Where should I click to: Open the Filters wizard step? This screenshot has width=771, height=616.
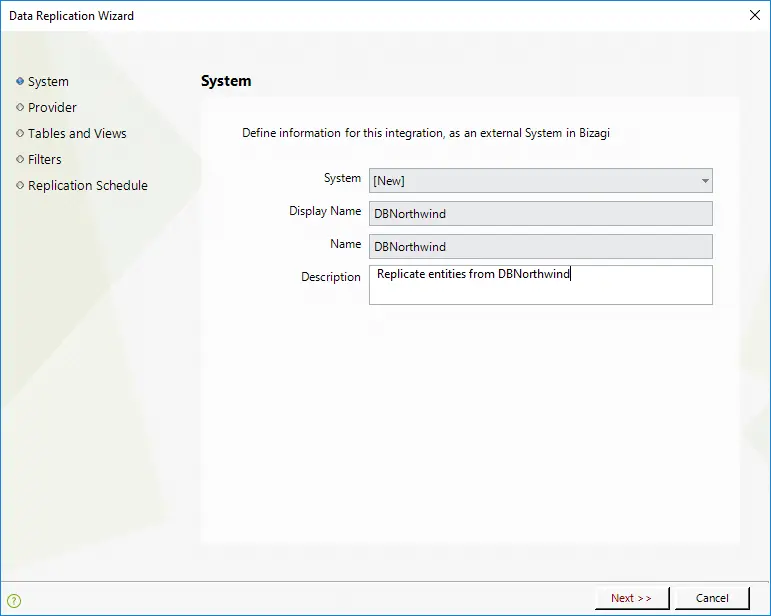pyautogui.click(x=45, y=159)
